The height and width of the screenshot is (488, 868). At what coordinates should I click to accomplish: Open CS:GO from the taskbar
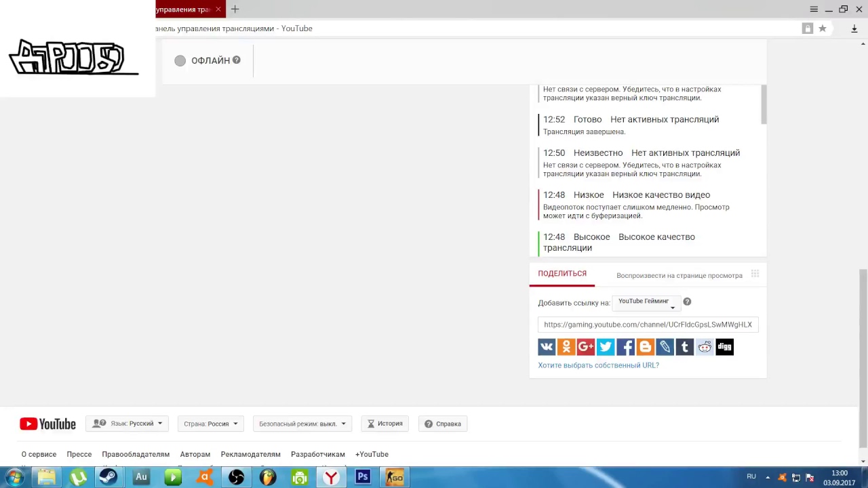[x=394, y=477]
